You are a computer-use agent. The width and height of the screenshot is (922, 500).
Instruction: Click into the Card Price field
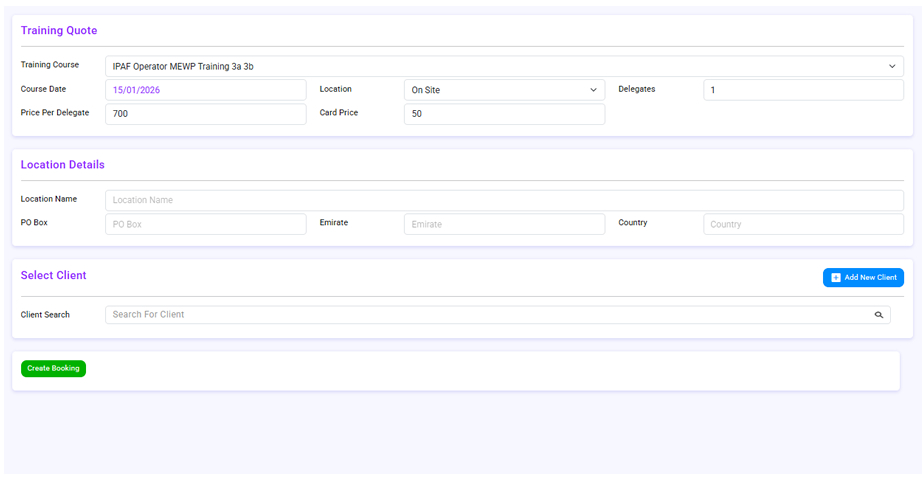tap(504, 114)
